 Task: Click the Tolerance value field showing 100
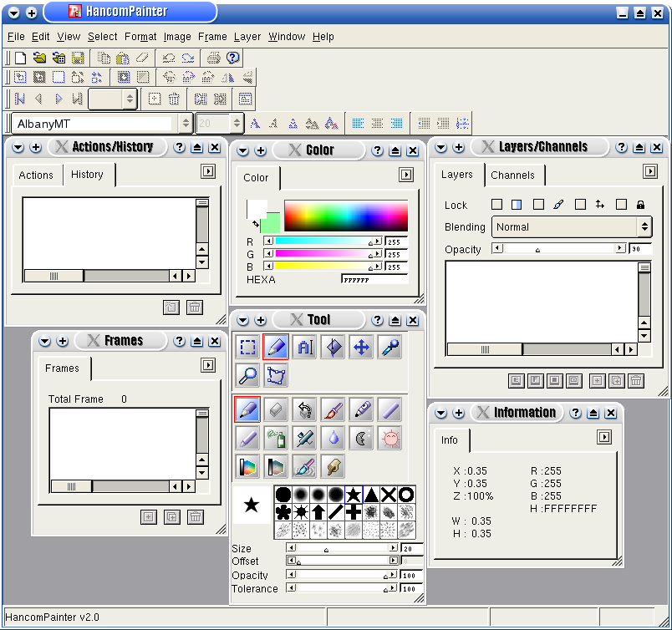[x=412, y=588]
